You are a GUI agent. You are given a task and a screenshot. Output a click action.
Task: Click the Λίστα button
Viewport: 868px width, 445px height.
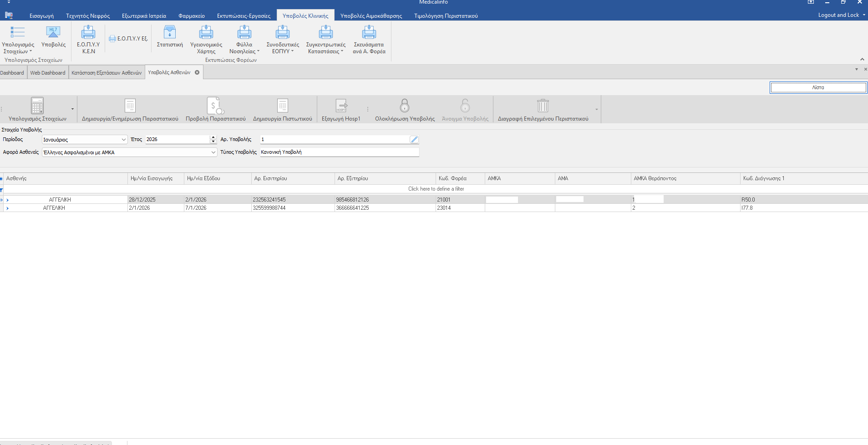pos(818,87)
